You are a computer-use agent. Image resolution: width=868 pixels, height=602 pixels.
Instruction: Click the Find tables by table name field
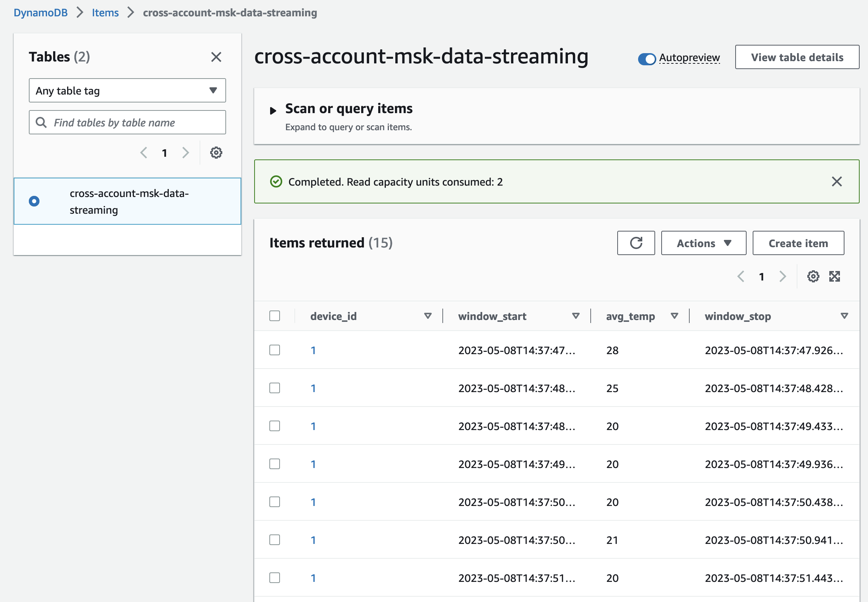(x=127, y=122)
